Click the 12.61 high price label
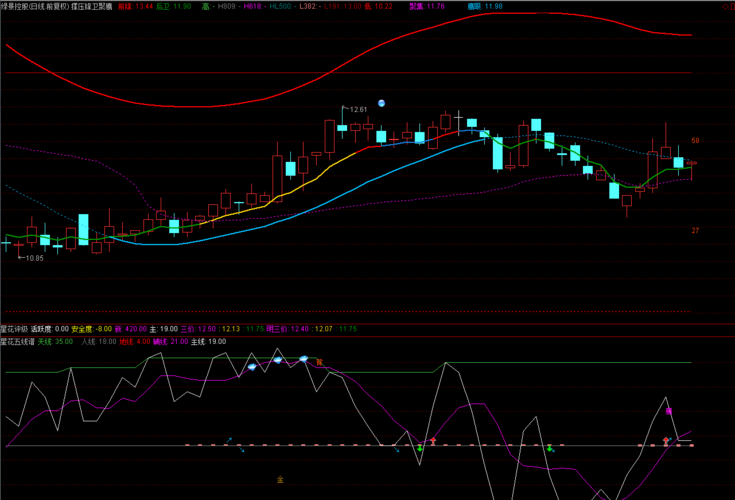Image resolution: width=735 pixels, height=500 pixels. (359, 110)
